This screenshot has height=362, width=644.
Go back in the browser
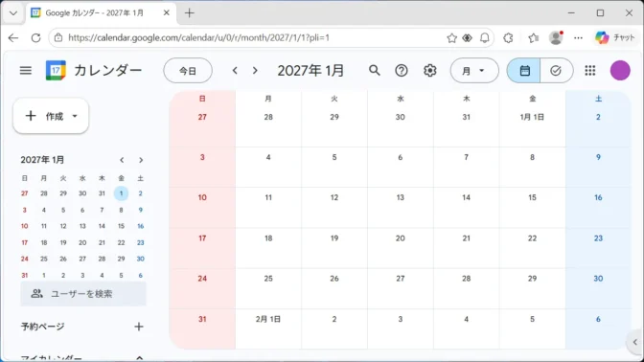(13, 37)
